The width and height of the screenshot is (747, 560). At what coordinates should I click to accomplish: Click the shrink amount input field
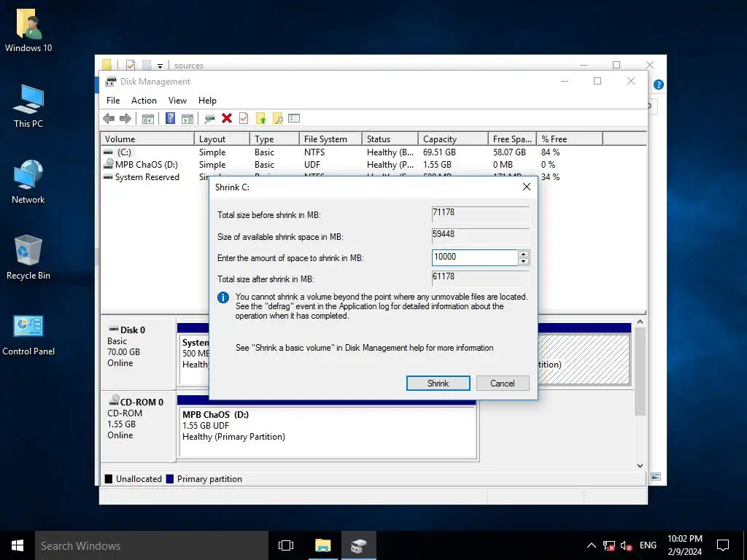click(474, 257)
